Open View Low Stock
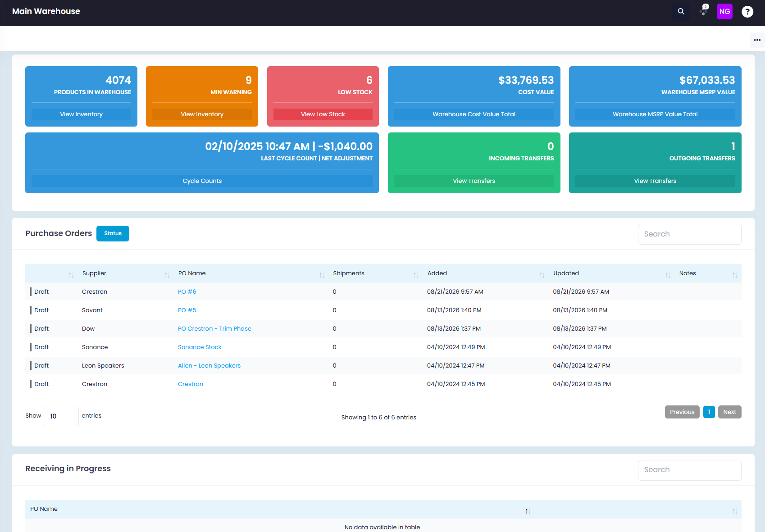Viewport: 765px width, 532px height. [323, 114]
